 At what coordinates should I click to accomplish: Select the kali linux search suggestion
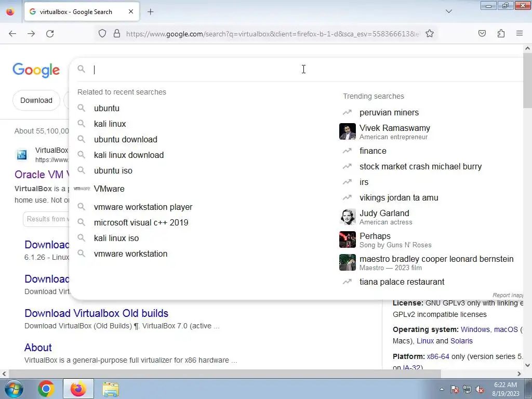(110, 124)
